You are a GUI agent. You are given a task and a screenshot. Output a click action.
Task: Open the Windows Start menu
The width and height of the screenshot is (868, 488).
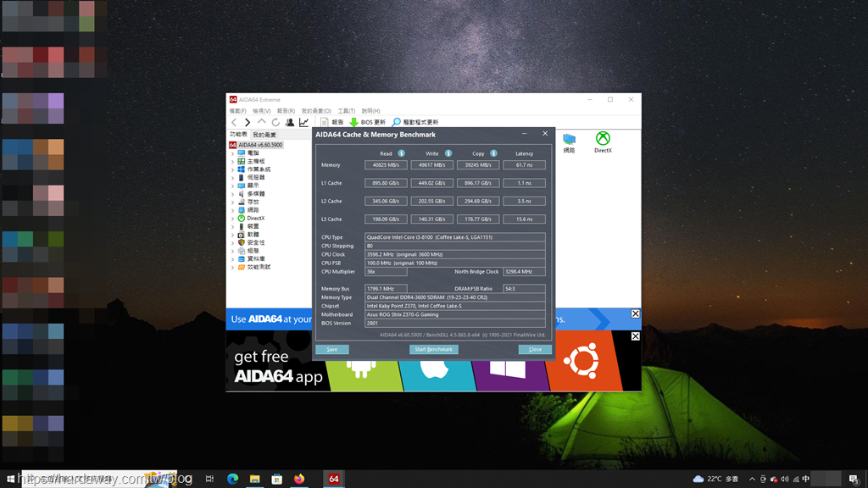[x=10, y=480]
